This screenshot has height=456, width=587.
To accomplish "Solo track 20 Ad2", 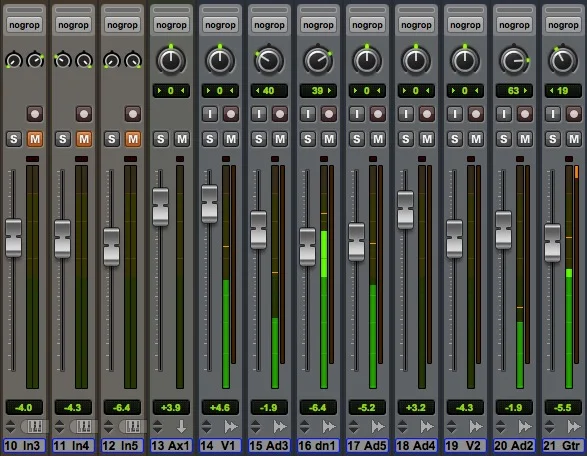I will pyautogui.click(x=504, y=139).
